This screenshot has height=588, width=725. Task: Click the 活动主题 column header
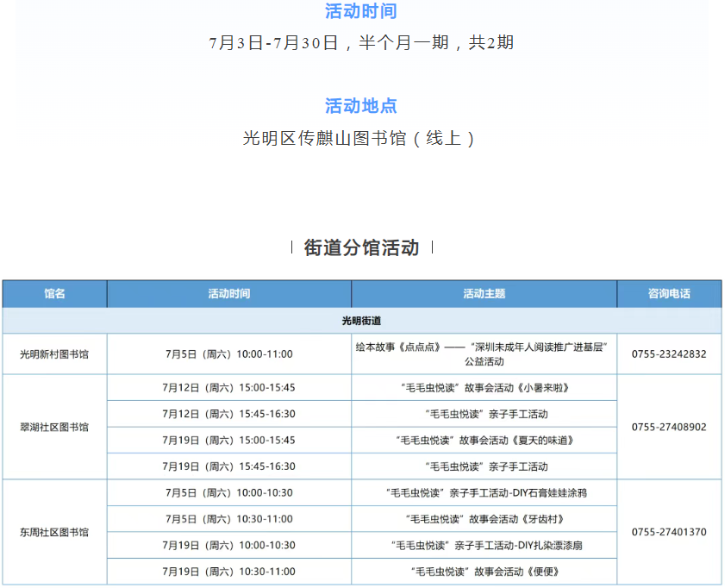click(x=484, y=294)
